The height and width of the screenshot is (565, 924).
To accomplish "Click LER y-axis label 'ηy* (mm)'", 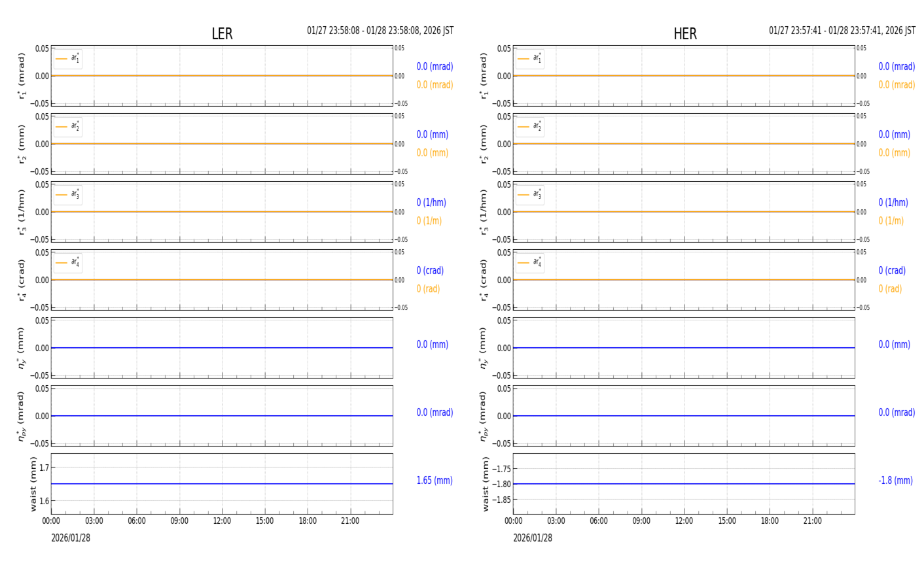I will [22, 348].
